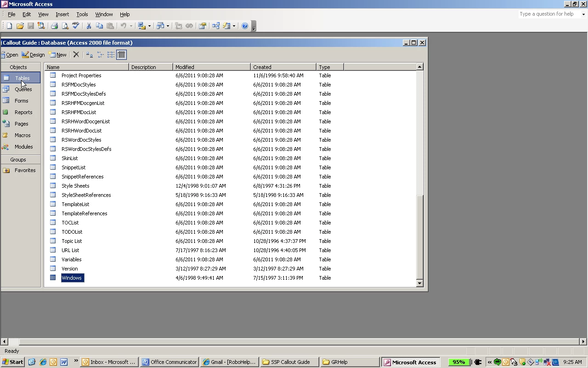Switch to Large Icons view
This screenshot has height=368, width=588.
90,55
